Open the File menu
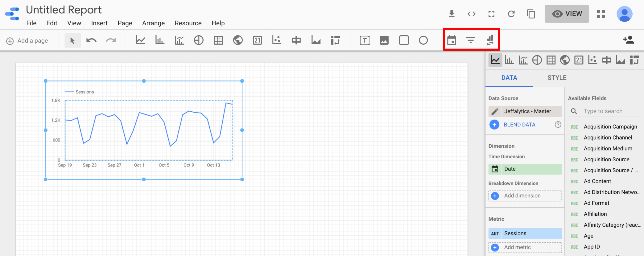This screenshot has height=256, width=644. coord(31,23)
